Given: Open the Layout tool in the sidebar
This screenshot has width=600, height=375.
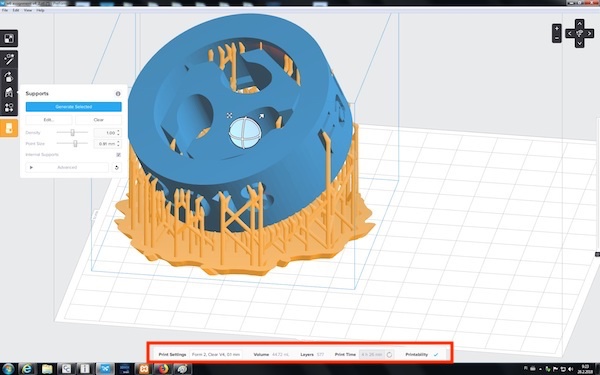Looking at the screenshot, I should pyautogui.click(x=9, y=108).
